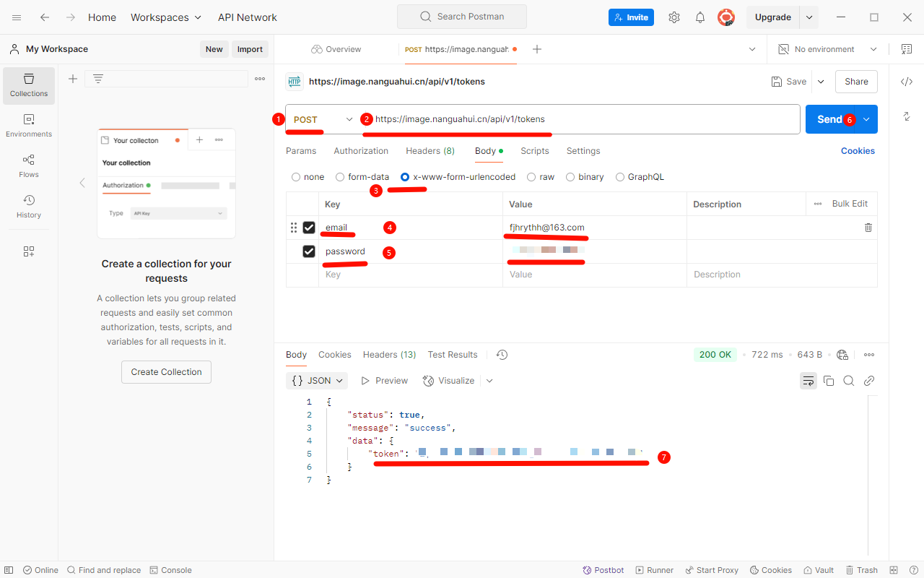Open the Flows sidebar panel

(29, 165)
